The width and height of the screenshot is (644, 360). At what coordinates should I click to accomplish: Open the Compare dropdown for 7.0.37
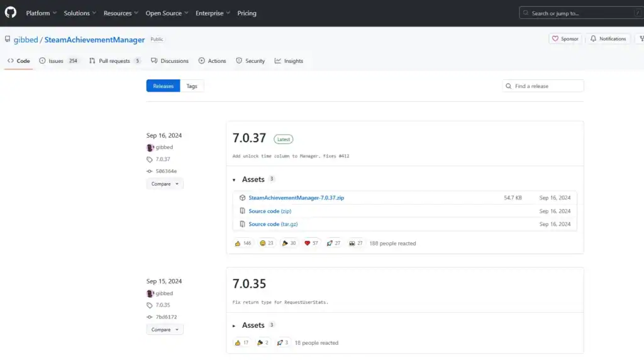tap(165, 184)
